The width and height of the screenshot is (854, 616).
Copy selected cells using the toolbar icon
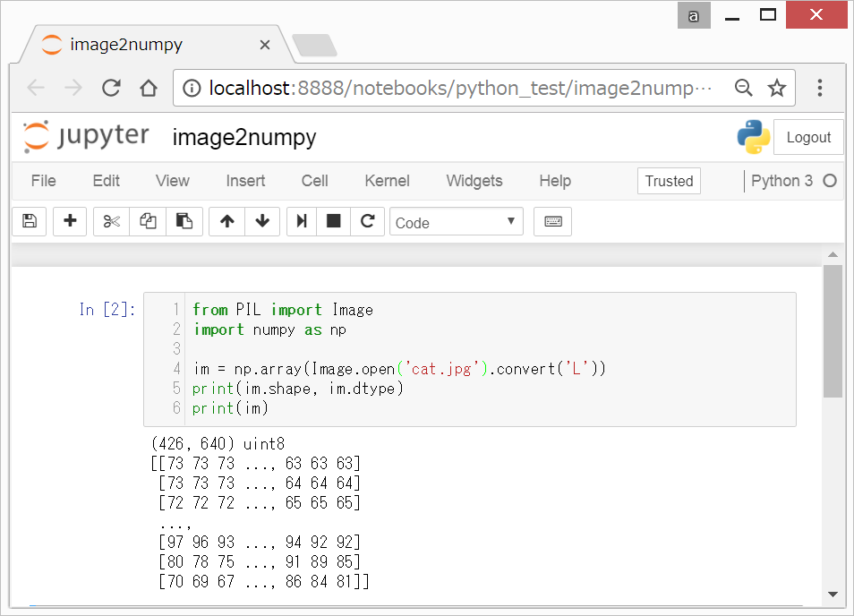[148, 222]
